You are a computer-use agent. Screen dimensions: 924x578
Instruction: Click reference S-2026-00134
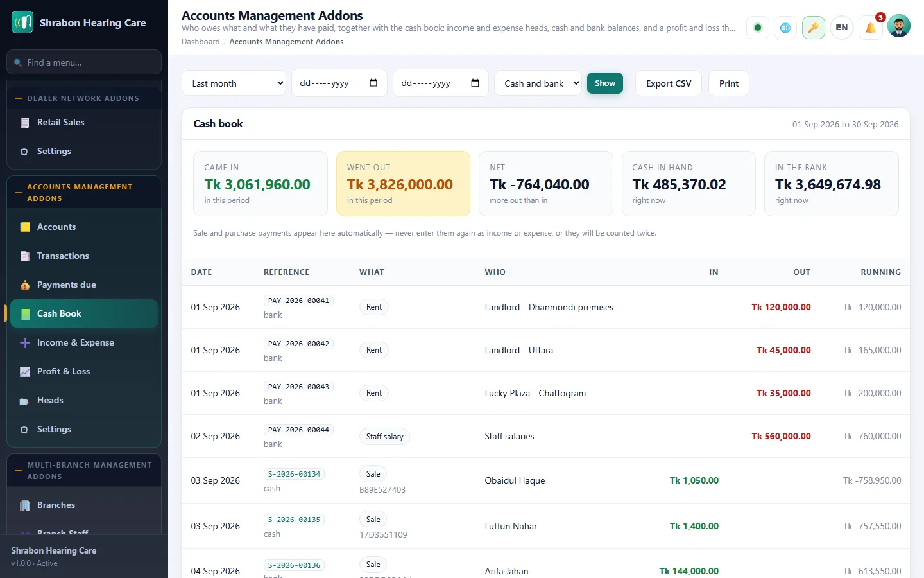pyautogui.click(x=294, y=474)
